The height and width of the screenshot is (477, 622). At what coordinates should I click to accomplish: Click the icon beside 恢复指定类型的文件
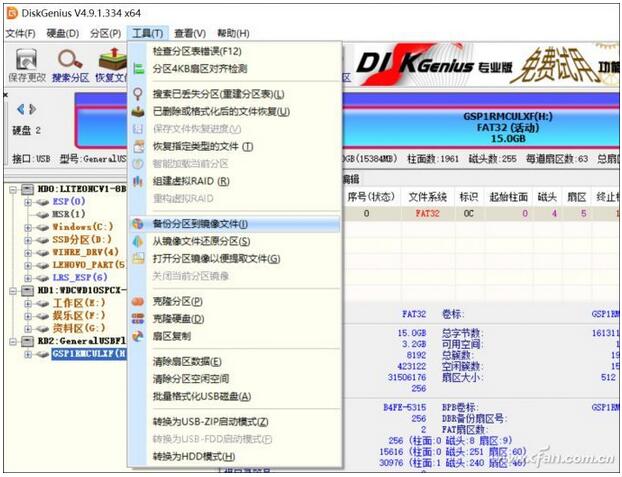138,146
